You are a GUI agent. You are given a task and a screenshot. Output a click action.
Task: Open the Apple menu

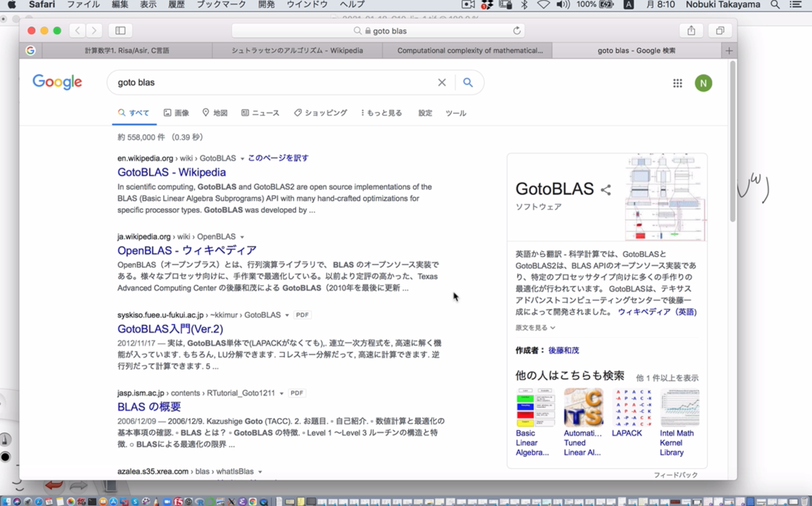click(11, 4)
